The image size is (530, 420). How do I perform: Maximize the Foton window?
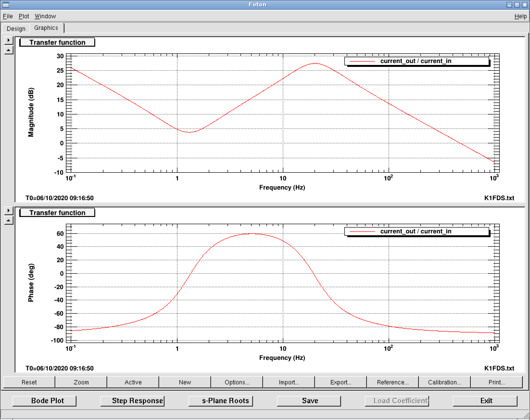(x=517, y=5)
